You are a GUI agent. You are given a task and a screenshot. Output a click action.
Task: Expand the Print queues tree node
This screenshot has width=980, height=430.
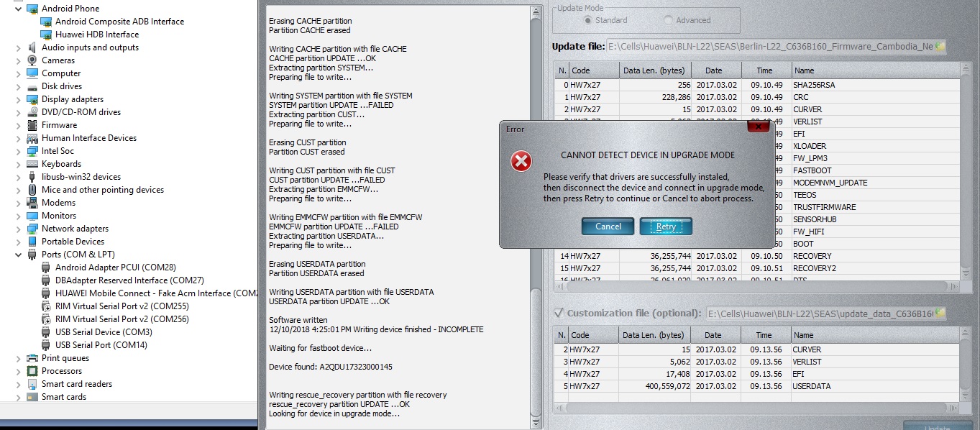coord(18,358)
